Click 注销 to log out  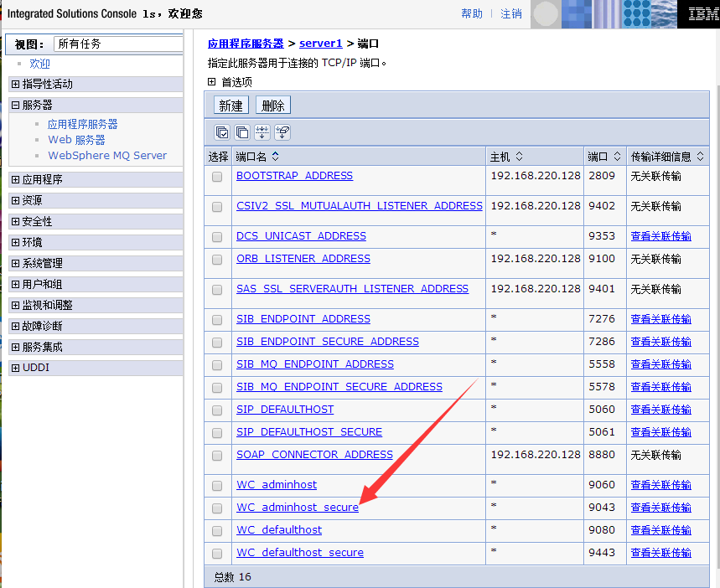point(511,13)
